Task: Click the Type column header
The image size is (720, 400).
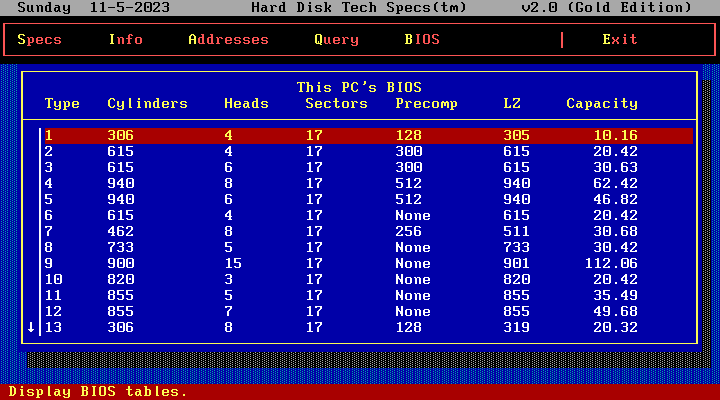Action: pos(62,104)
